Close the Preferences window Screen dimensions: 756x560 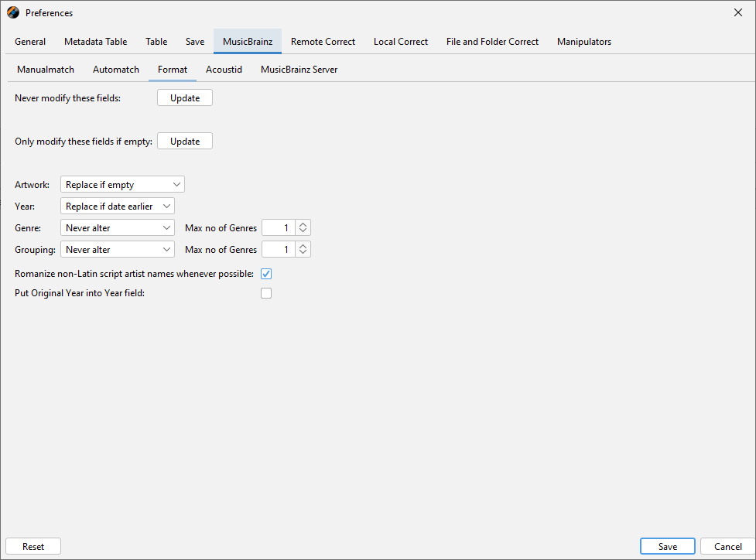(x=737, y=12)
